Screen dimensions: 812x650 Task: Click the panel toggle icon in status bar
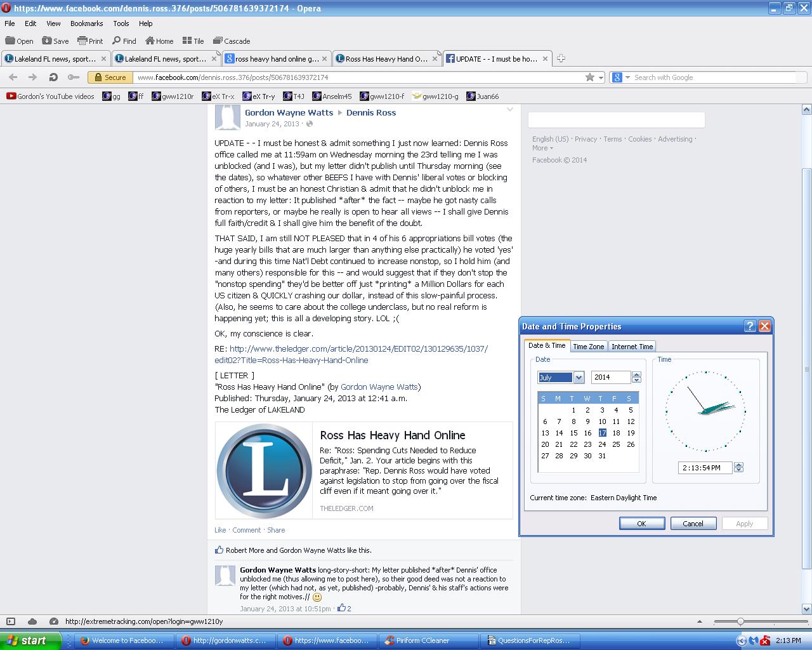coord(11,621)
